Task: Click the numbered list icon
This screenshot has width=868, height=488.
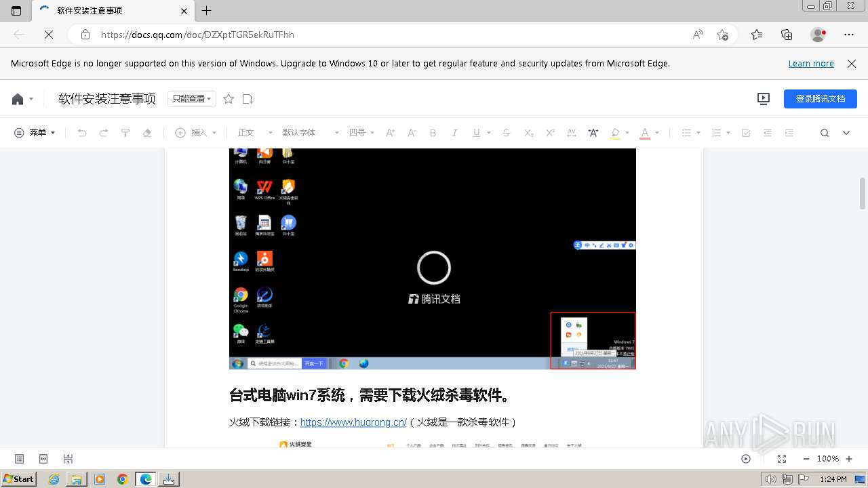Action: 716,133
